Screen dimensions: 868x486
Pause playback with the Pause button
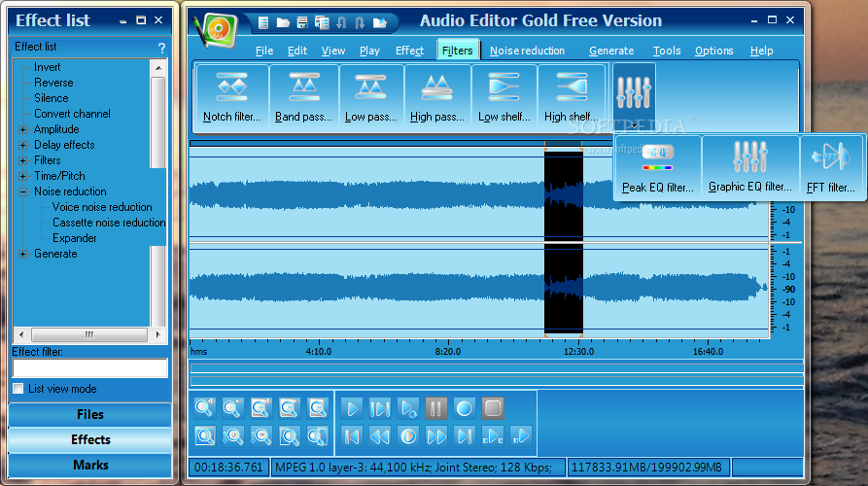[436, 408]
